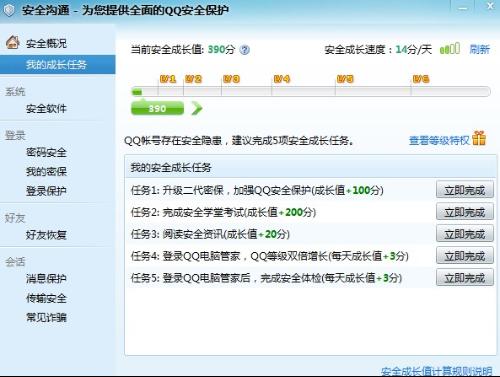The height and width of the screenshot is (377, 500).
Task: Click the green arrow next to 390
Action: point(197,109)
